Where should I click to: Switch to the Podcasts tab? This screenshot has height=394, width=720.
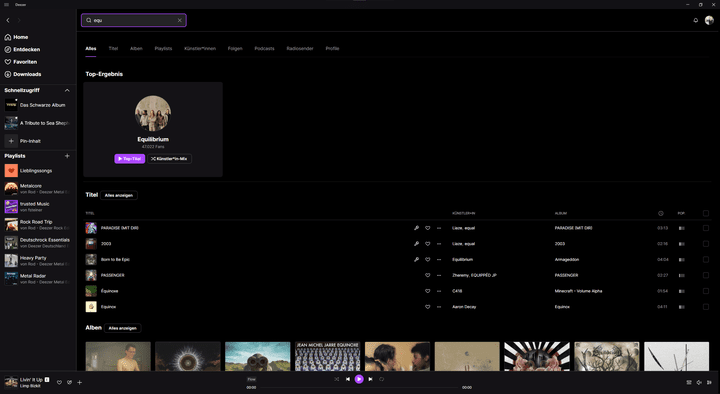point(264,49)
